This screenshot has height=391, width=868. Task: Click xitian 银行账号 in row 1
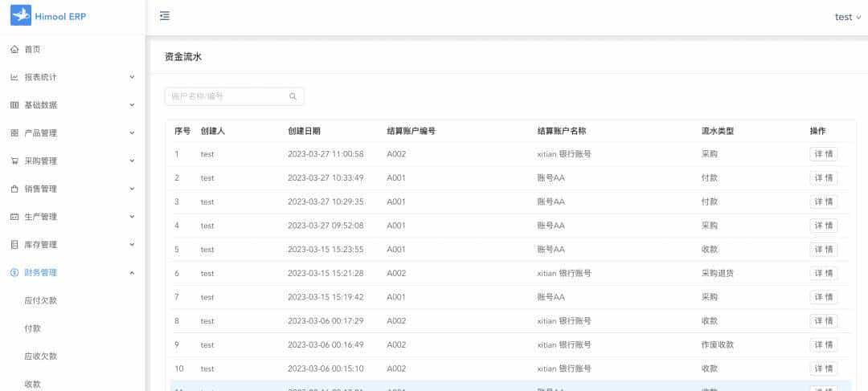(564, 154)
